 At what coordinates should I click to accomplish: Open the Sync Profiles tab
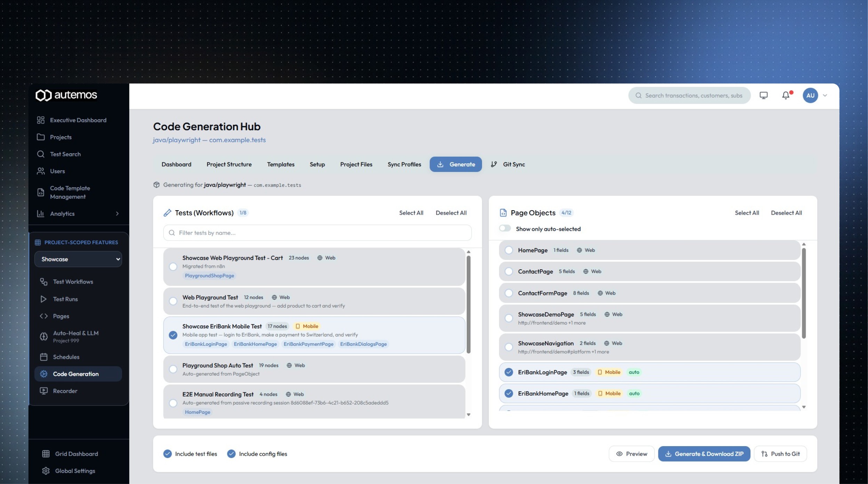(x=404, y=164)
